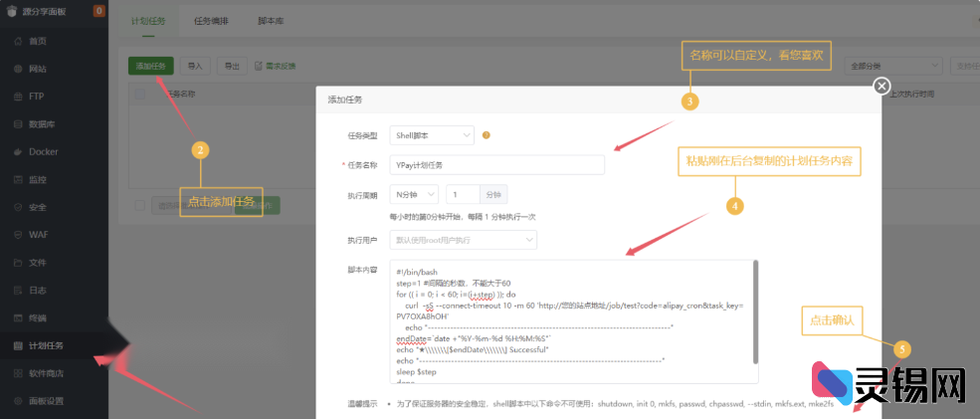
Task: Expand the 执行用户 user dropdown
Action: (463, 240)
